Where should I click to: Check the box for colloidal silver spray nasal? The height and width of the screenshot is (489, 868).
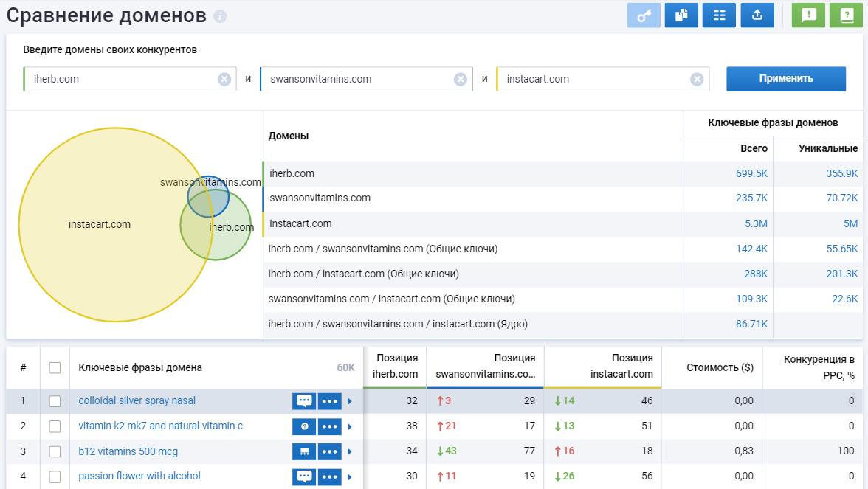55,401
